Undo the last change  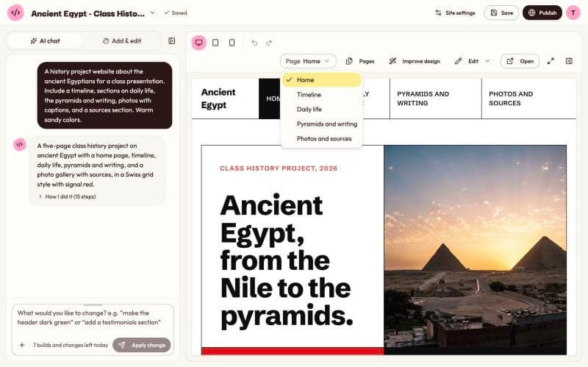coord(254,43)
